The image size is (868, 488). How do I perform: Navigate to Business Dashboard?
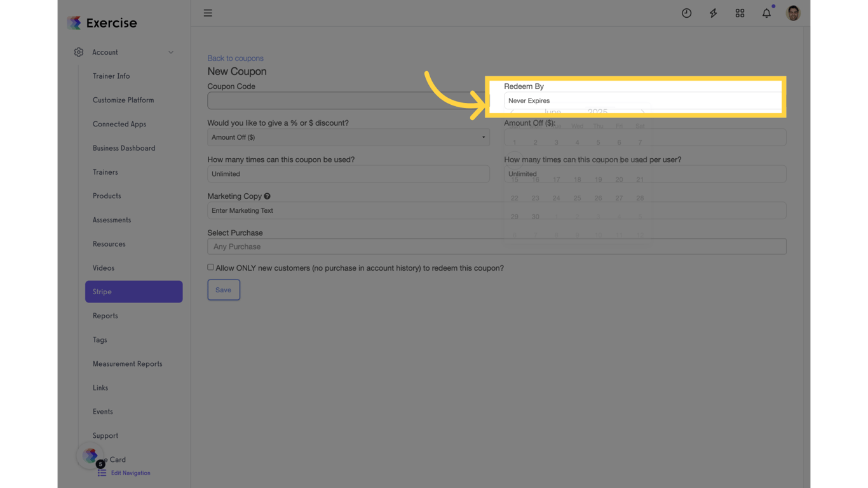124,148
